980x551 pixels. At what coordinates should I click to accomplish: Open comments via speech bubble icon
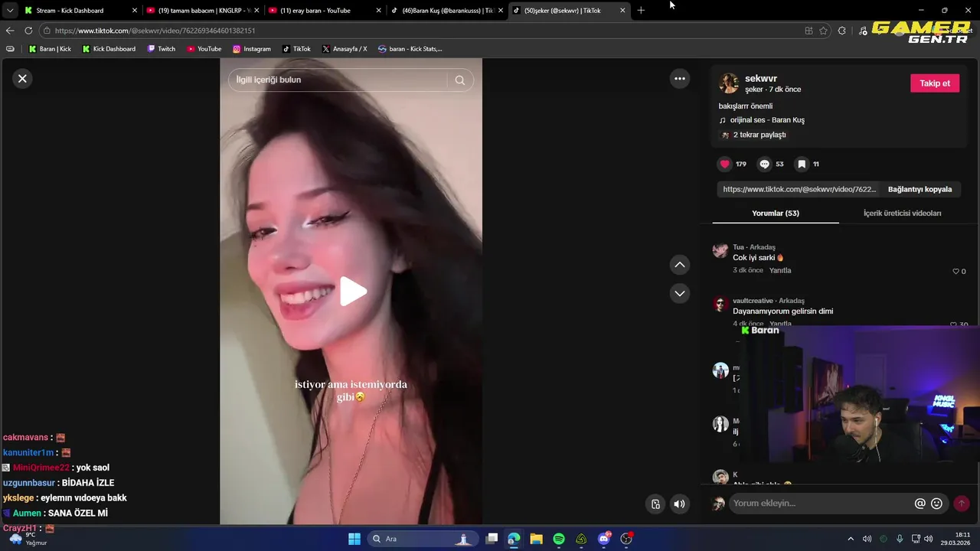pyautogui.click(x=764, y=164)
